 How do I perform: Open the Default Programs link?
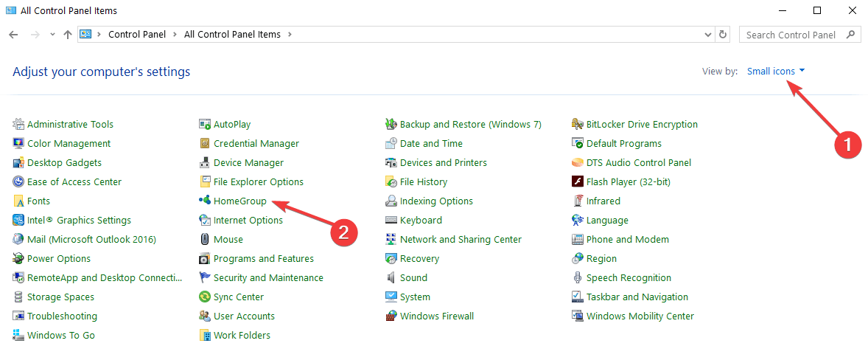624,143
